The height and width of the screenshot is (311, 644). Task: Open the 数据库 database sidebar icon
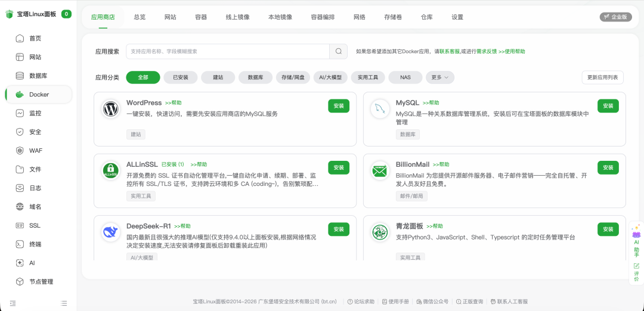tap(20, 76)
